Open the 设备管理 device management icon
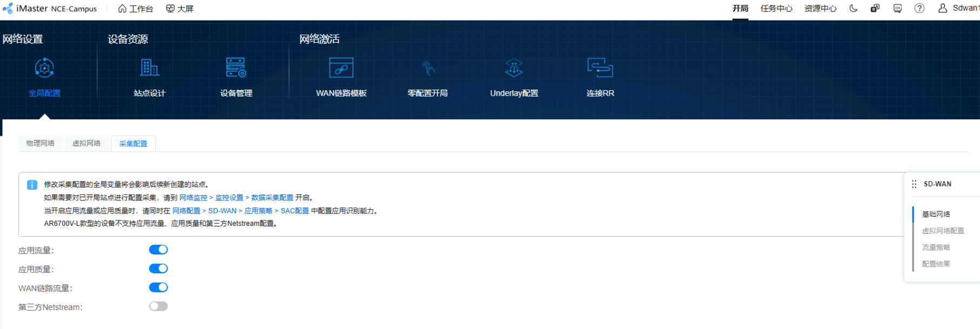 point(236,69)
